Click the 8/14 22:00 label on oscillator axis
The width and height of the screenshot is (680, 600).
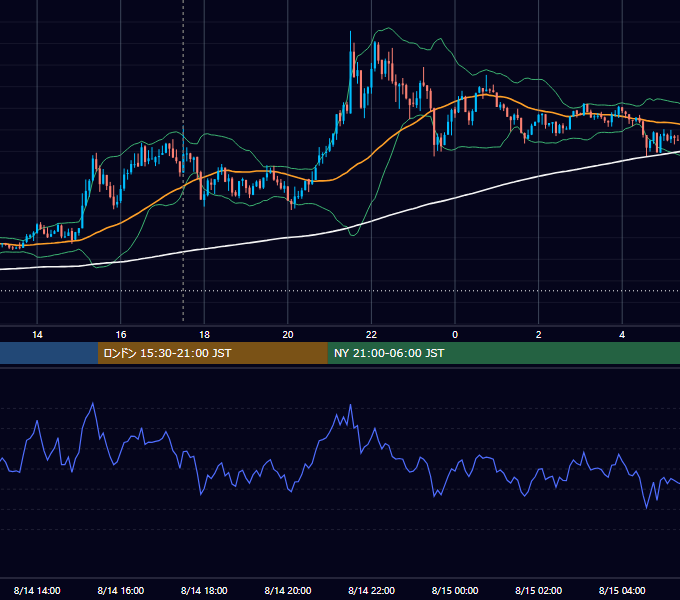[x=371, y=590]
